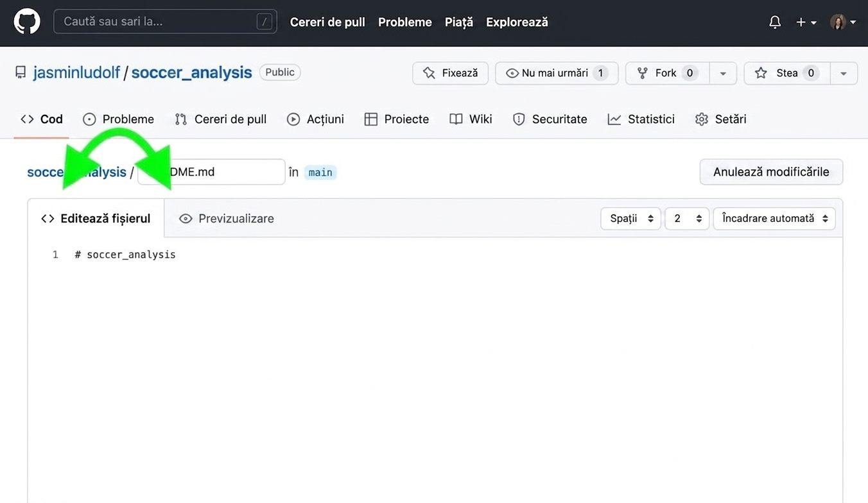
Task: Open the 'Încadrare automată' wrap dropdown
Action: coord(774,219)
